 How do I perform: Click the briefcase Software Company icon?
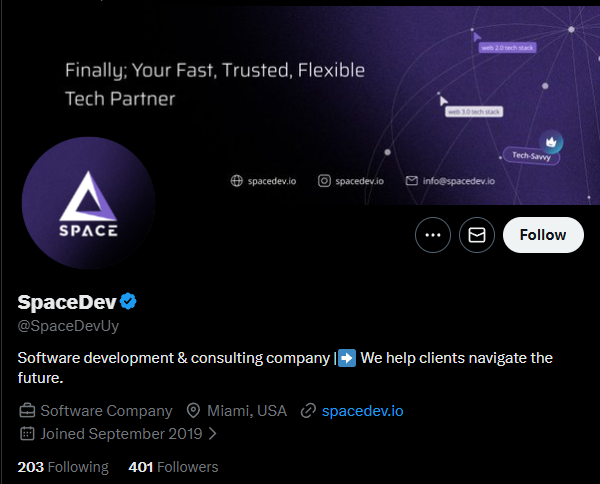(x=27, y=411)
